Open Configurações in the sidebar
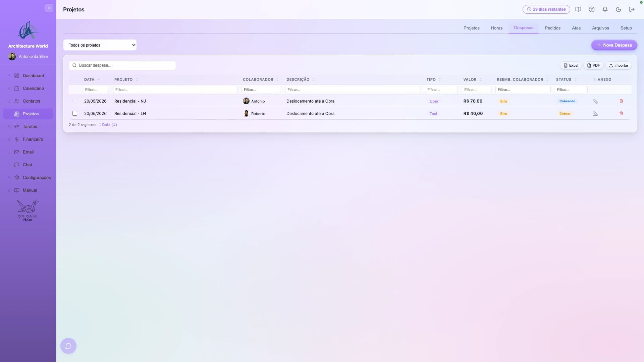Image resolution: width=644 pixels, height=362 pixels. 28,178
